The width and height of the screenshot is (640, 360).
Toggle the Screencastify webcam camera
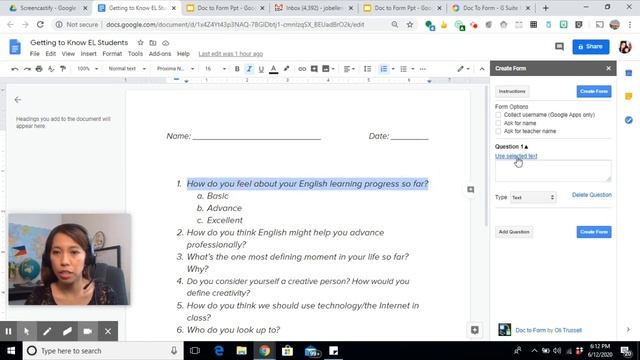coord(88,331)
